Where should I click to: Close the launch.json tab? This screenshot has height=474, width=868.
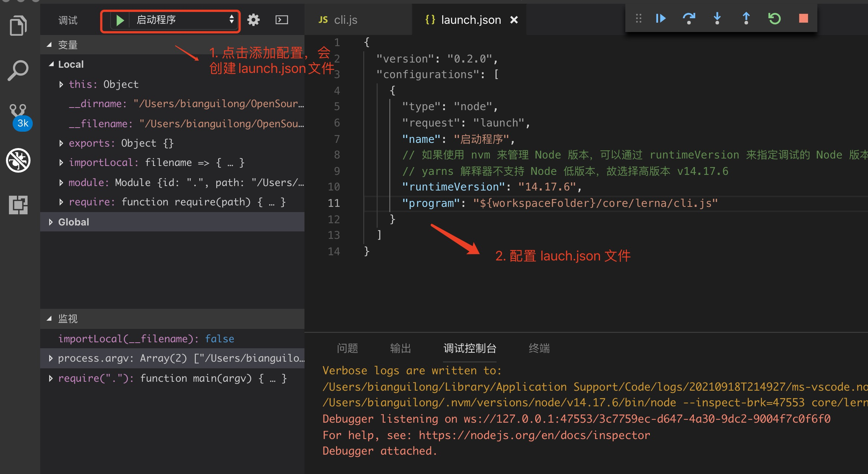tap(514, 20)
